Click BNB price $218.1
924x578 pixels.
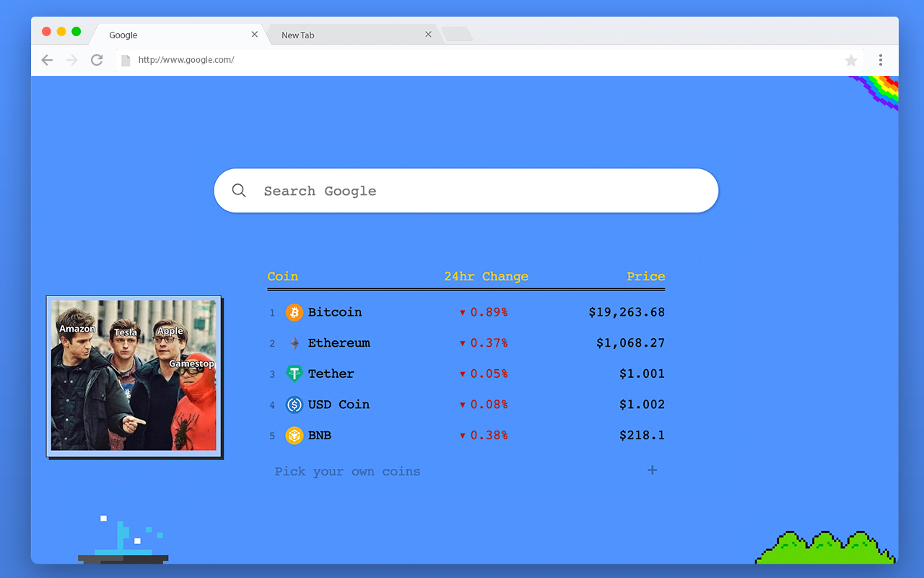point(642,436)
